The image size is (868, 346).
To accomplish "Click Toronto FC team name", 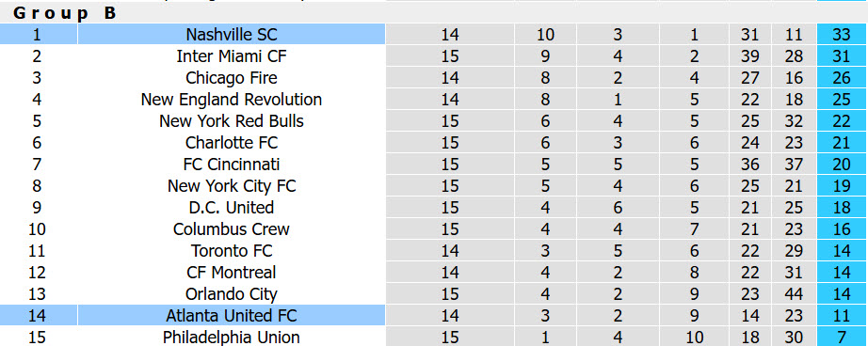I will click(232, 250).
